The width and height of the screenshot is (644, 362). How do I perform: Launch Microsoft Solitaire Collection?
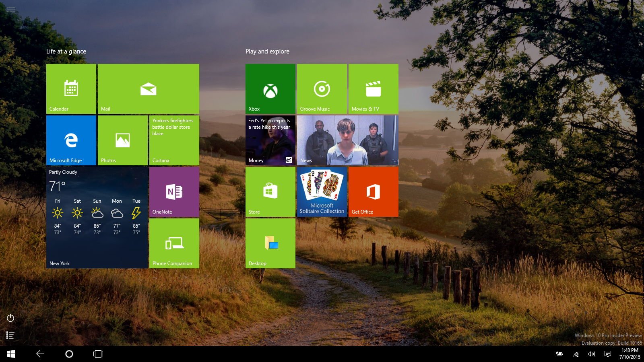click(322, 192)
